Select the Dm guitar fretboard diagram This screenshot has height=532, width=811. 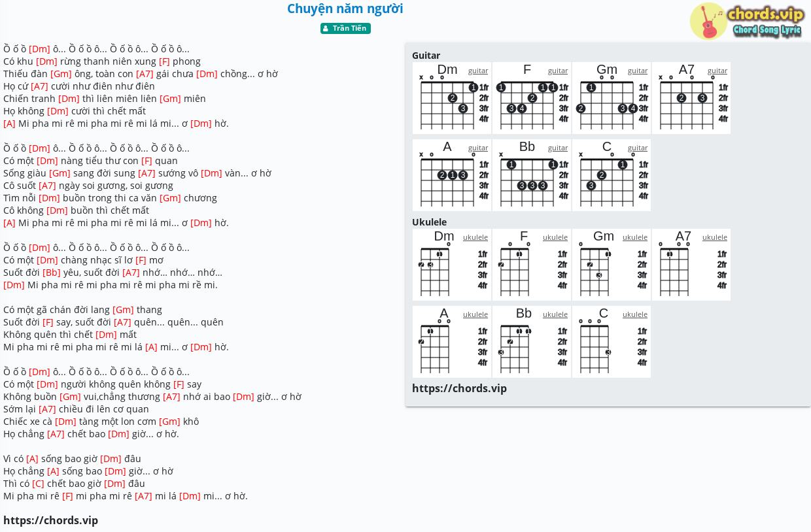click(x=452, y=98)
